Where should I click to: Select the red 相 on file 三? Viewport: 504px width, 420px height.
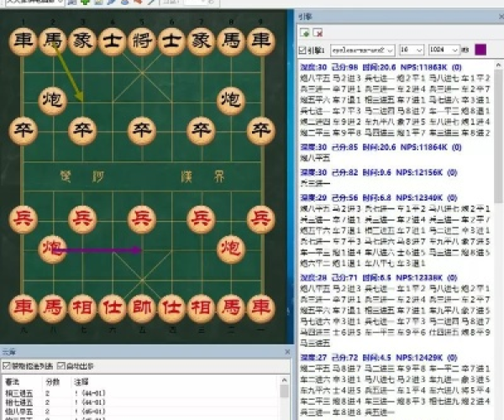pyautogui.click(x=202, y=308)
